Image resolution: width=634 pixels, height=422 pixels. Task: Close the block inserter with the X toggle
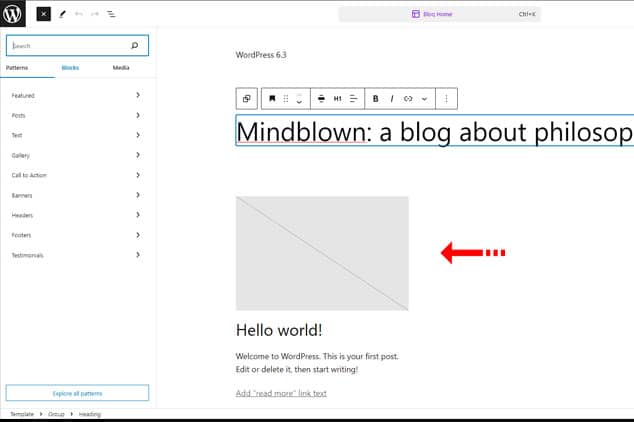coord(44,14)
